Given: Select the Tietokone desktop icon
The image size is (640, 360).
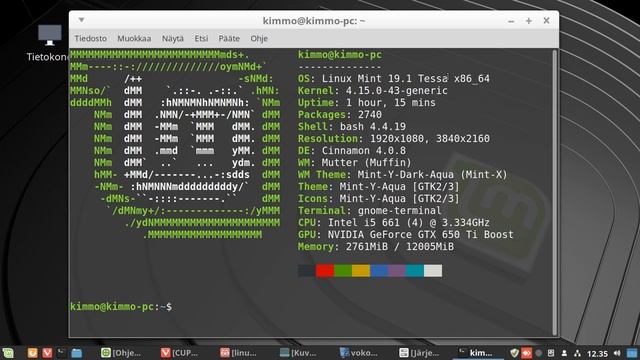Looking at the screenshot, I should [x=49, y=43].
